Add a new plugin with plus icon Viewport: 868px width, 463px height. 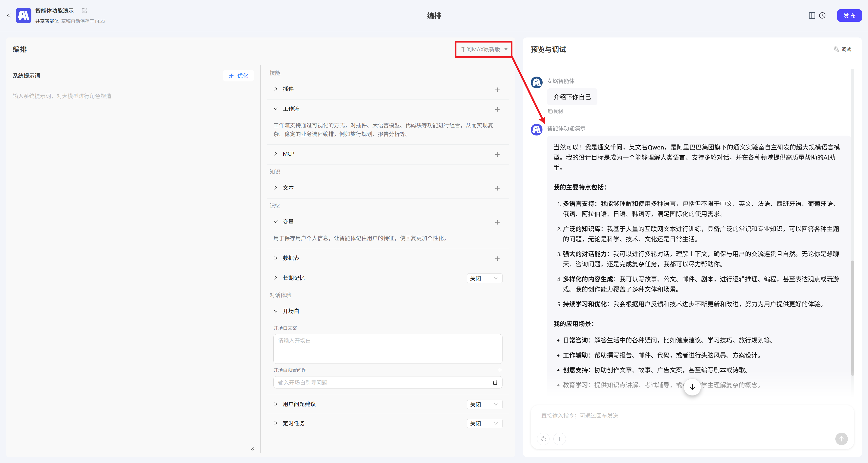[x=497, y=90]
